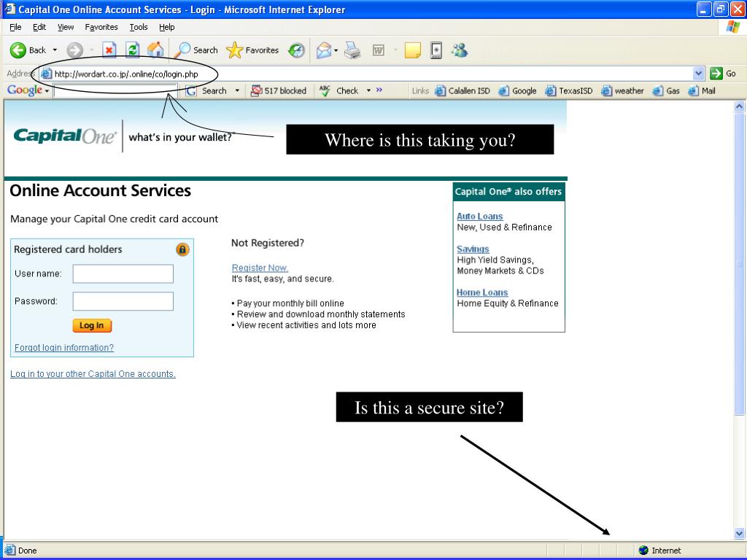747x560 pixels.
Task: Click the Messenger people icon
Action: (x=460, y=50)
